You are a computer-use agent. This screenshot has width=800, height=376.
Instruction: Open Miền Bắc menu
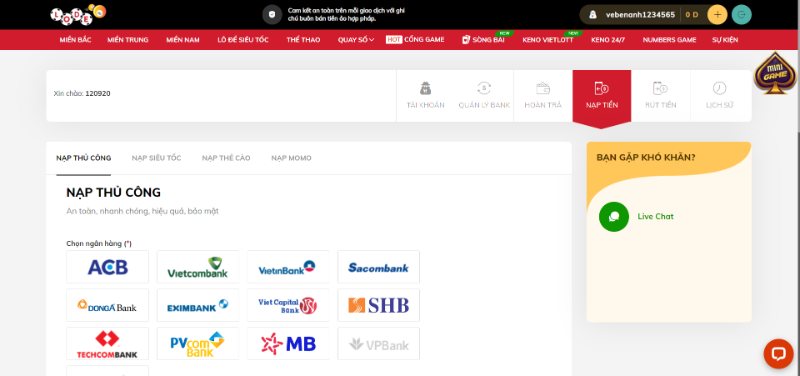[76, 40]
